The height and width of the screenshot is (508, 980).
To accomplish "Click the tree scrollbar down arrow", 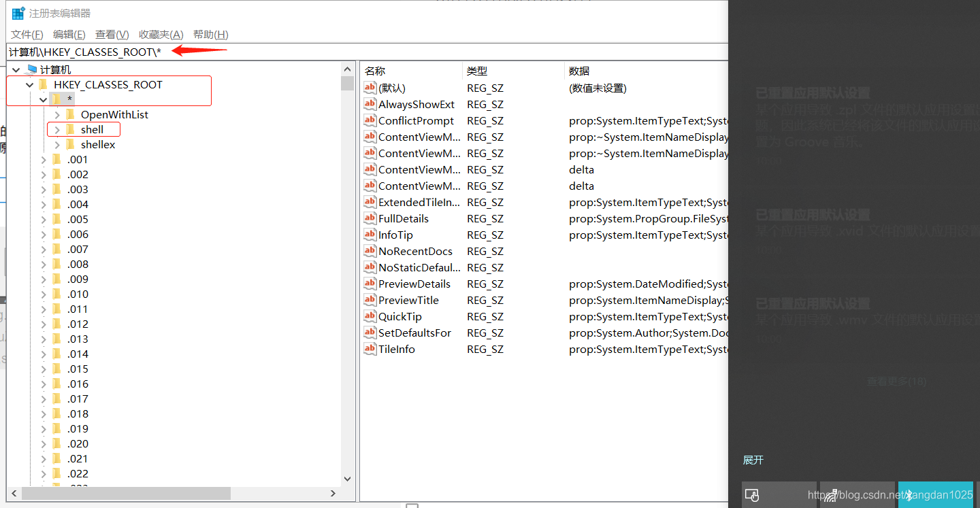I will point(348,479).
